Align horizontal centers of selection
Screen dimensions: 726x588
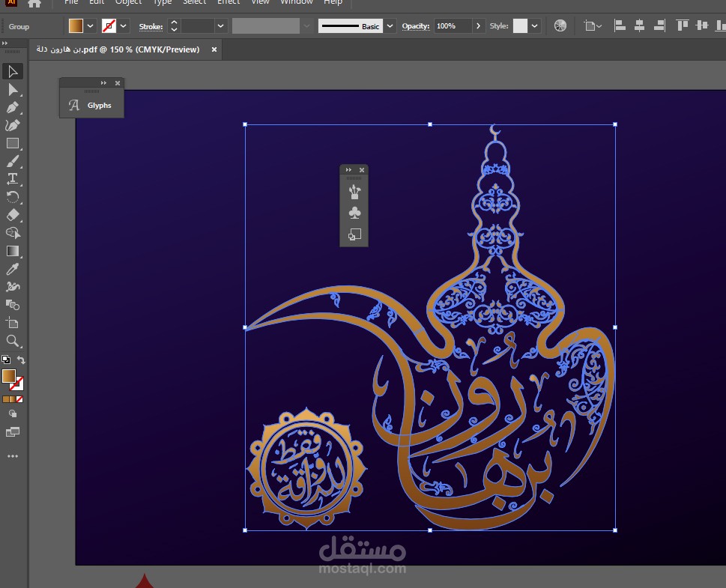tap(639, 25)
